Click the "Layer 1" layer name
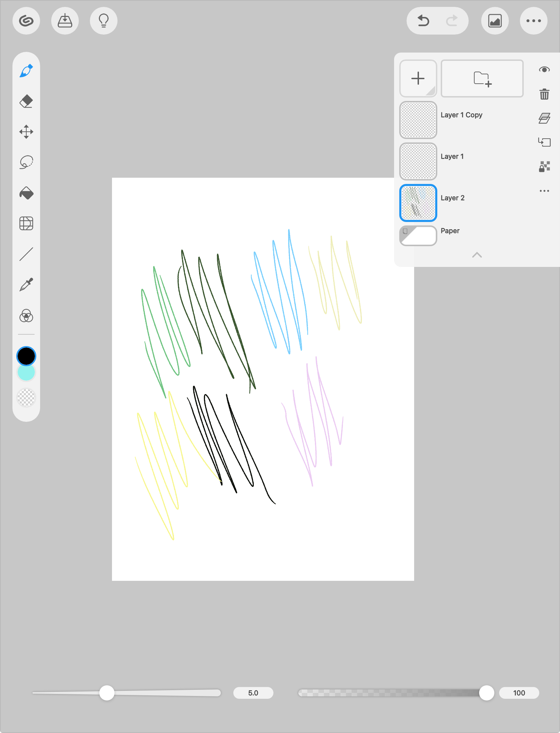Viewport: 560px width, 733px height. click(x=452, y=156)
